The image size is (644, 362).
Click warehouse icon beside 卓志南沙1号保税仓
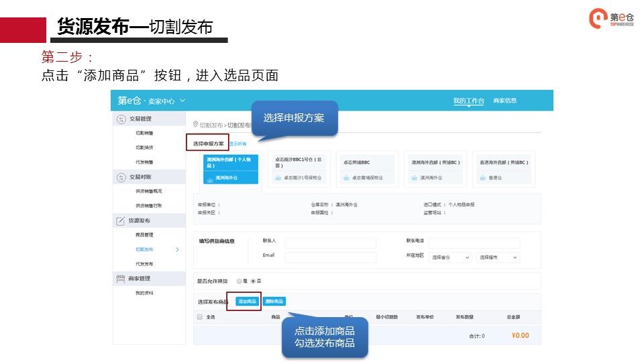tap(278, 178)
